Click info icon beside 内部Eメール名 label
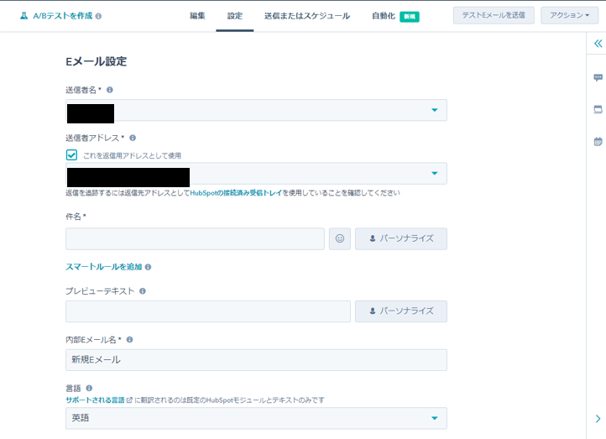This screenshot has width=606, height=439. pos(130,340)
